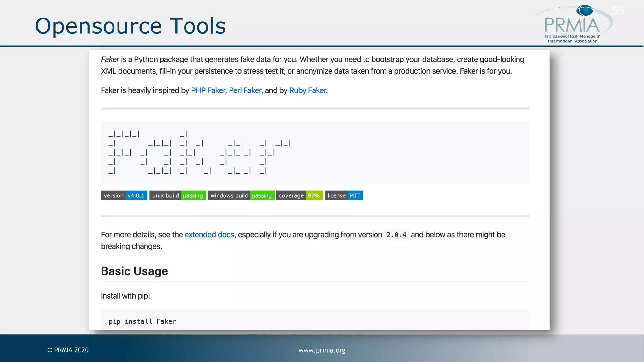Open the PHP Faker link
644x362 pixels.
[x=208, y=90]
